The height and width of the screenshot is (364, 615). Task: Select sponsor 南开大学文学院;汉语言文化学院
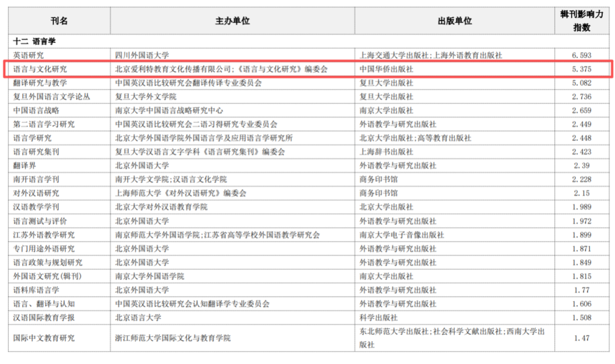(171, 179)
